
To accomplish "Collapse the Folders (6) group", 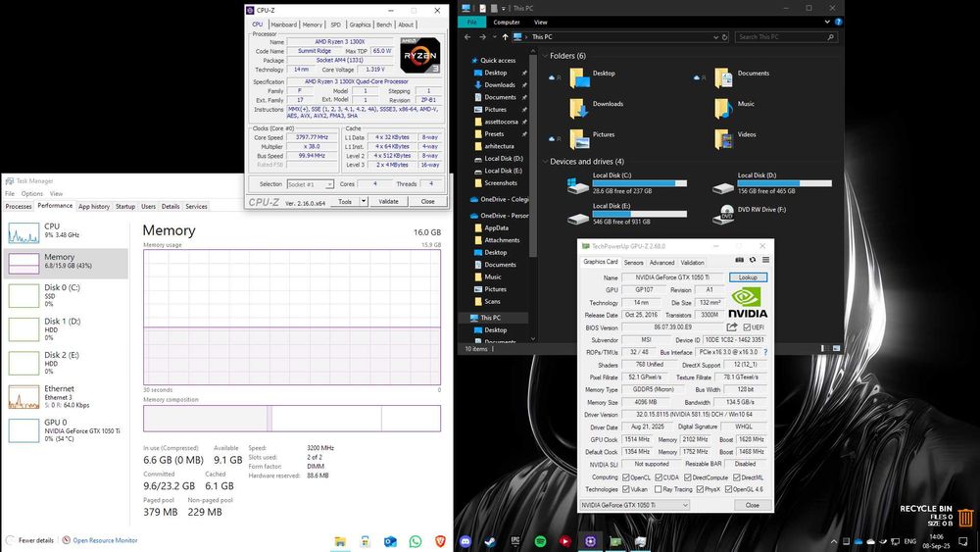I will [544, 56].
